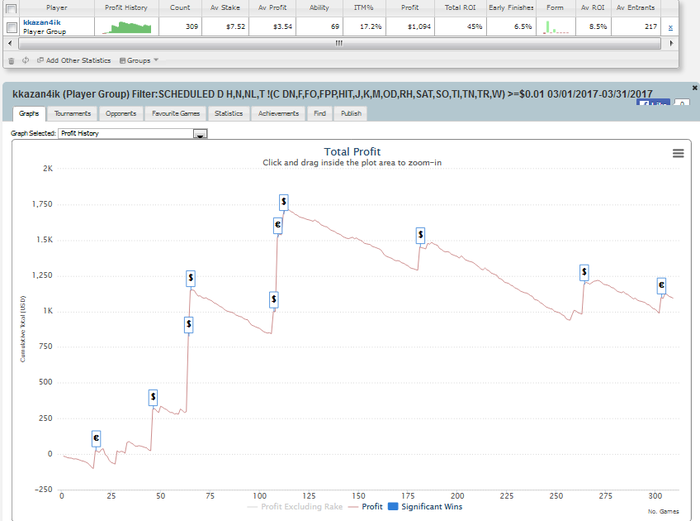Image resolution: width=700 pixels, height=521 pixels.
Task: Click the 309 count cell
Action: [180, 27]
